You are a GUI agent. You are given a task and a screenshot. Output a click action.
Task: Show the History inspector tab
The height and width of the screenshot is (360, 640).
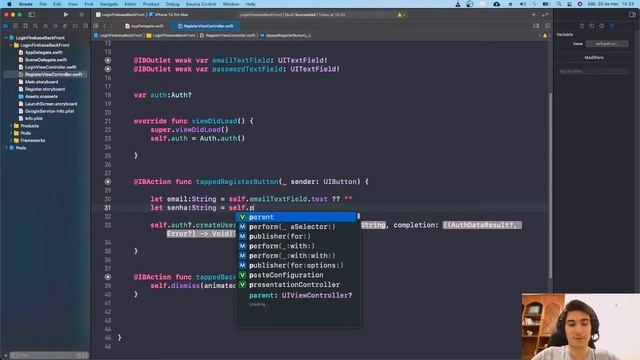coord(592,26)
